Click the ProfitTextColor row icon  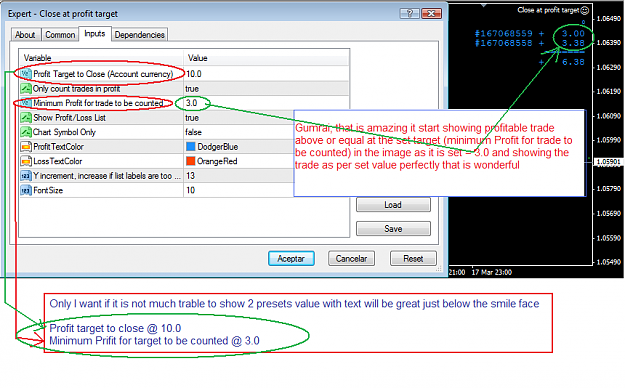point(26,147)
